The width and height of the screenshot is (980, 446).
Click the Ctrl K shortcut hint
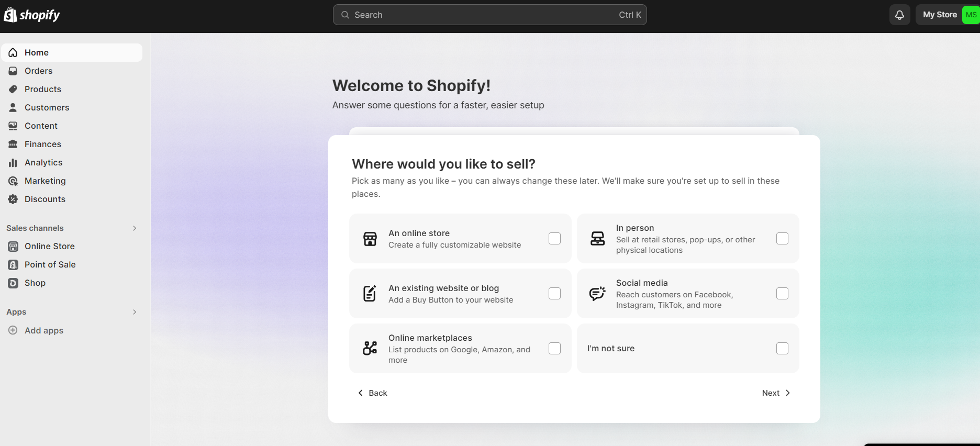pyautogui.click(x=630, y=15)
